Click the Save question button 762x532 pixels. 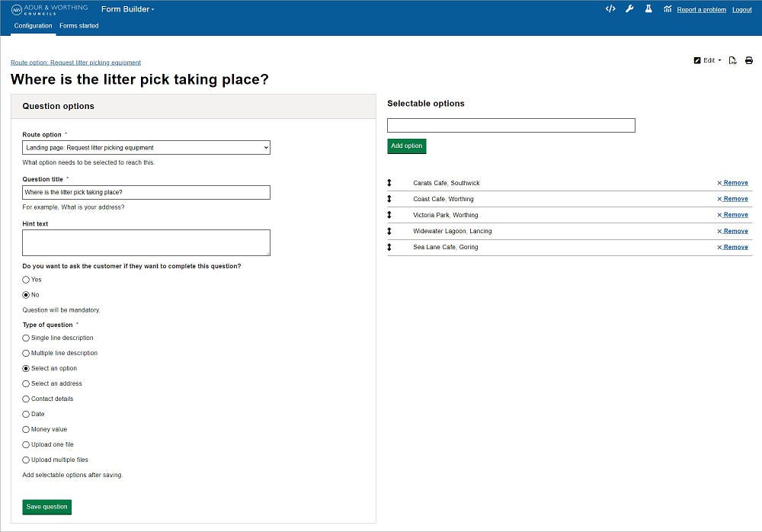tap(46, 507)
